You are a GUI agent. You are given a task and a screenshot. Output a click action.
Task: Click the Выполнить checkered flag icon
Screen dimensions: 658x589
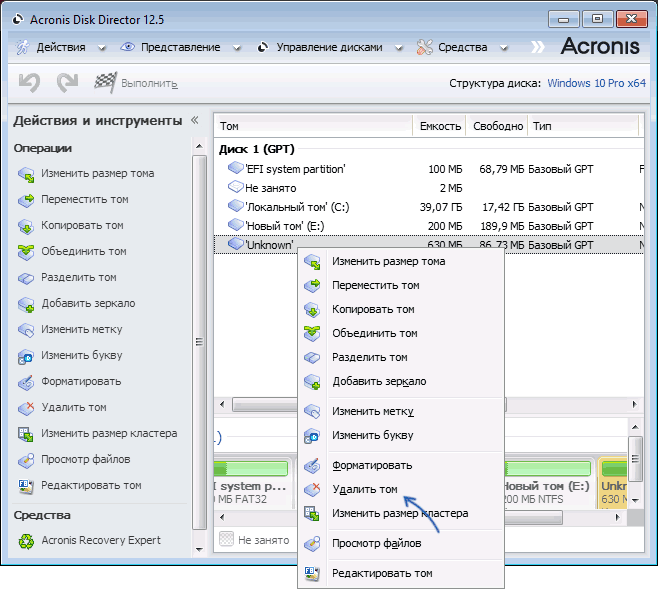(x=105, y=84)
